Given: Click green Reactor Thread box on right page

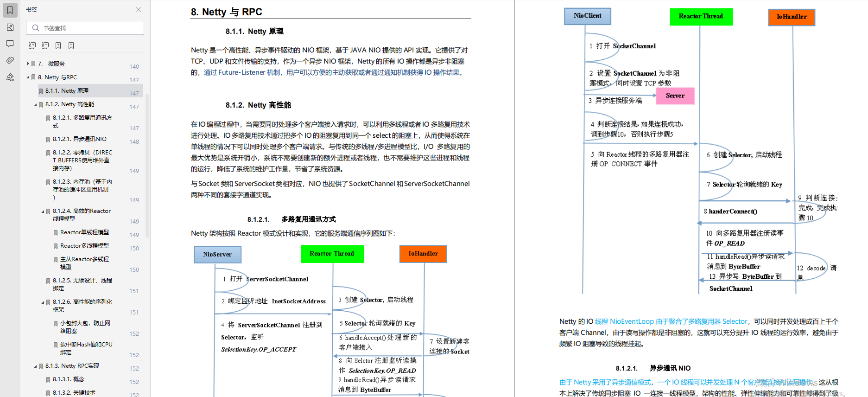Looking at the screenshot, I should click(x=701, y=17).
